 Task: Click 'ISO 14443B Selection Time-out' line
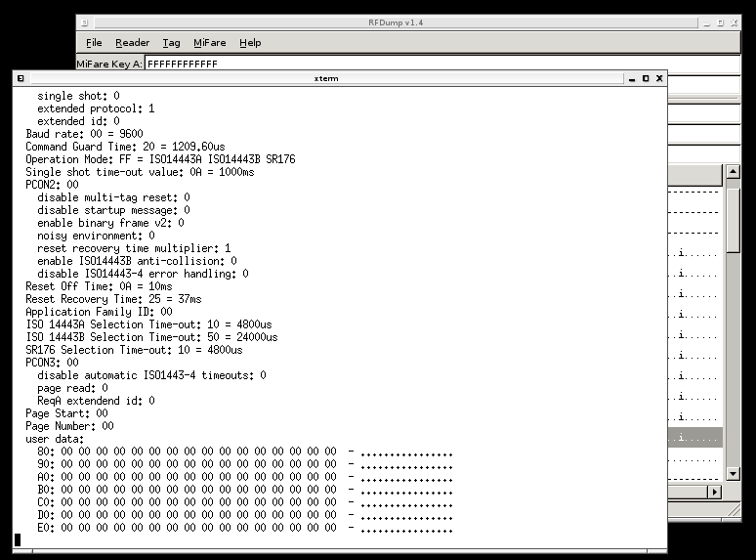pos(151,336)
